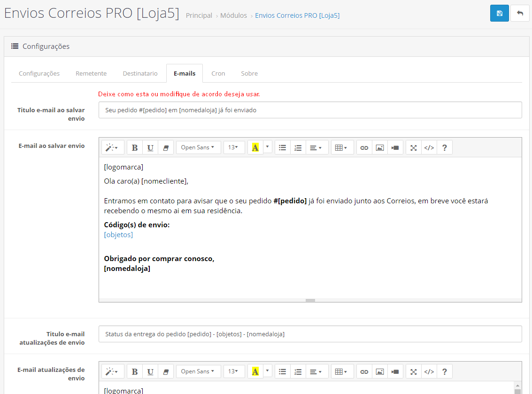
Task: Save module settings with the blue disk button
Action: pos(499,13)
